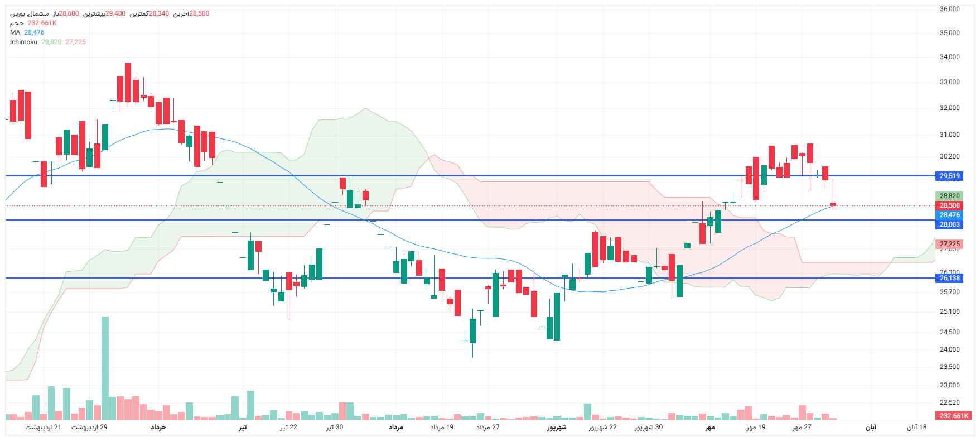Click the blue 29,519 price label
980x441 pixels.
click(949, 176)
